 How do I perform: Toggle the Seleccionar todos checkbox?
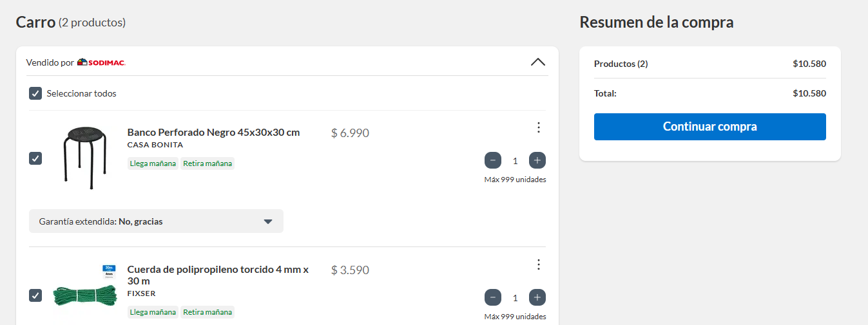(35, 93)
